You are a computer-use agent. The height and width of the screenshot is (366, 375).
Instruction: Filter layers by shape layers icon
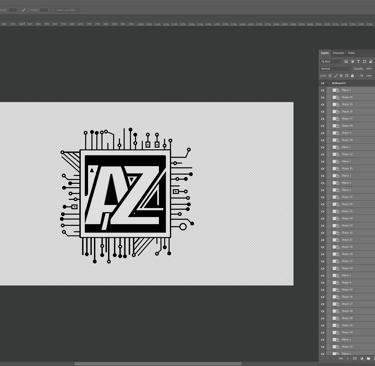coord(364,62)
